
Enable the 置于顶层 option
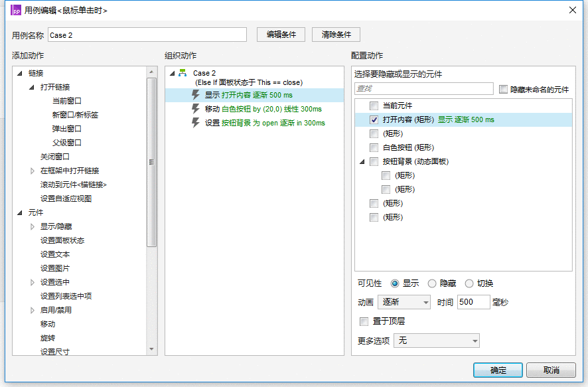point(363,321)
